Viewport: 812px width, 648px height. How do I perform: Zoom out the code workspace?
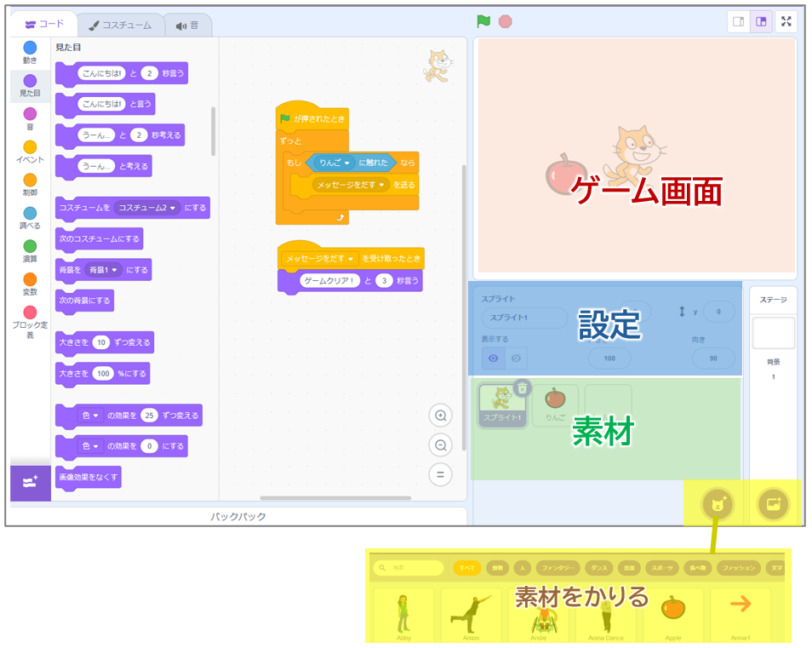[441, 445]
